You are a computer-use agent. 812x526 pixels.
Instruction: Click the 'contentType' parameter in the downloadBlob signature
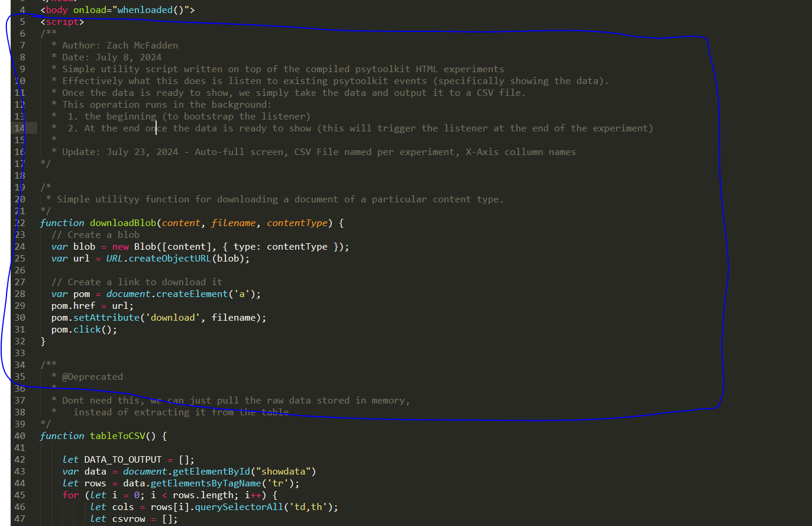297,223
